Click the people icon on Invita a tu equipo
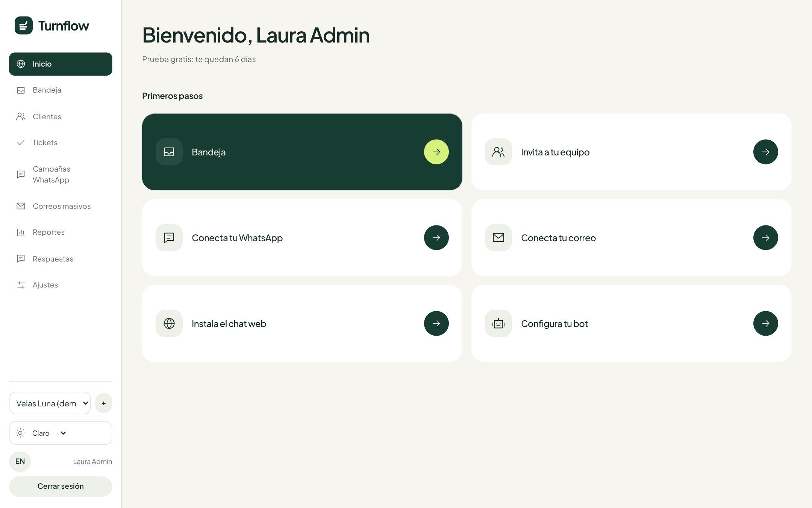Image resolution: width=812 pixels, height=508 pixels. [498, 152]
